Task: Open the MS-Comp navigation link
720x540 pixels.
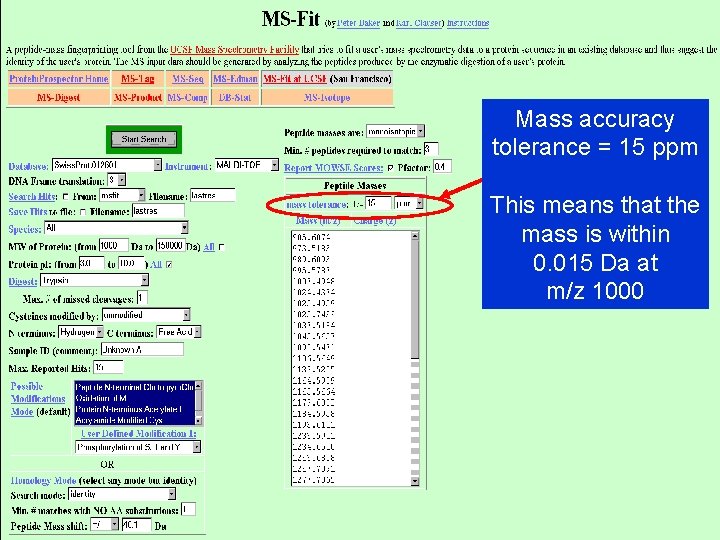Action: 187,97
